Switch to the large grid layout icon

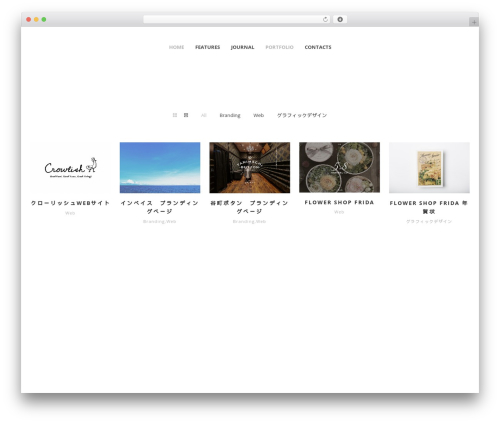(186, 115)
